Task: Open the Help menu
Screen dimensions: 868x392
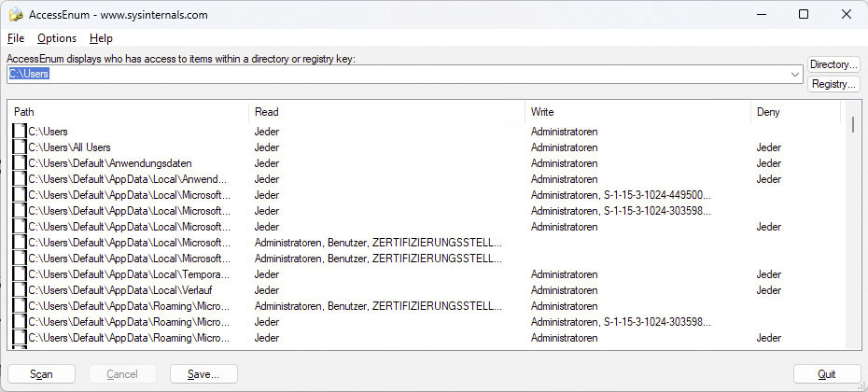Action: point(101,38)
